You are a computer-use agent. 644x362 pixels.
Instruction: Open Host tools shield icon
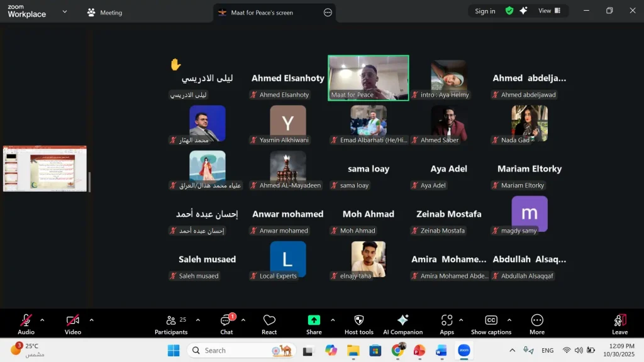tap(359, 323)
